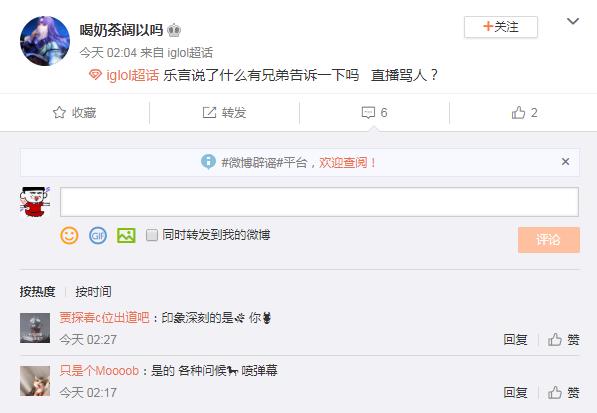The width and height of the screenshot is (597, 413).
Task: Click the info icon in rumor banner
Action: coord(208,162)
